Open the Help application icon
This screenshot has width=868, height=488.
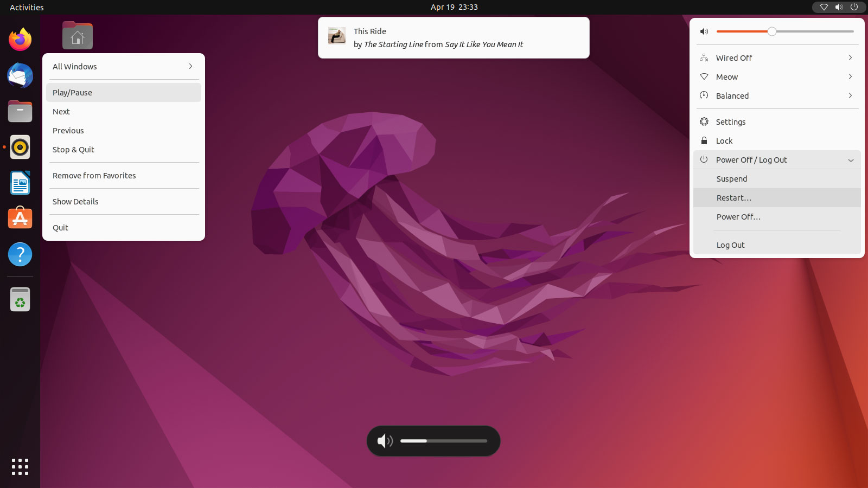click(20, 254)
